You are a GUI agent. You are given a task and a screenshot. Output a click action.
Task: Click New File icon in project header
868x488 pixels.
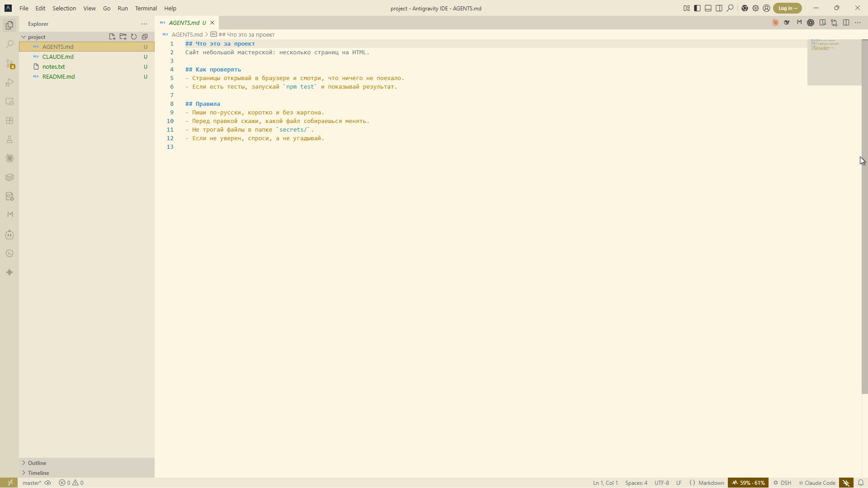[x=112, y=37]
